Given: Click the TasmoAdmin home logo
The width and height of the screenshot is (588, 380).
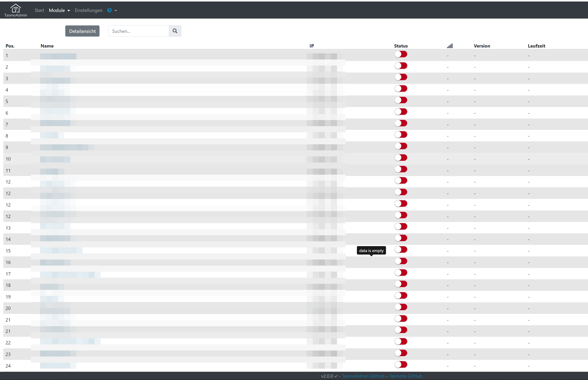Looking at the screenshot, I should pos(15,10).
